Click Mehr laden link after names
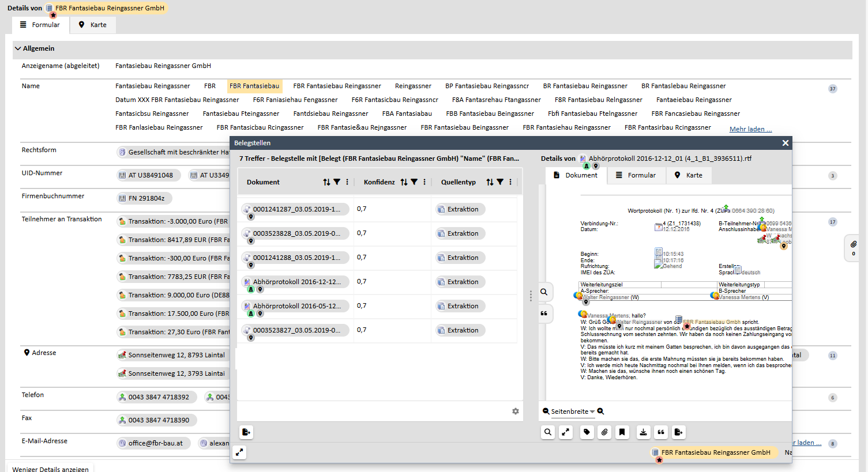 pyautogui.click(x=750, y=129)
